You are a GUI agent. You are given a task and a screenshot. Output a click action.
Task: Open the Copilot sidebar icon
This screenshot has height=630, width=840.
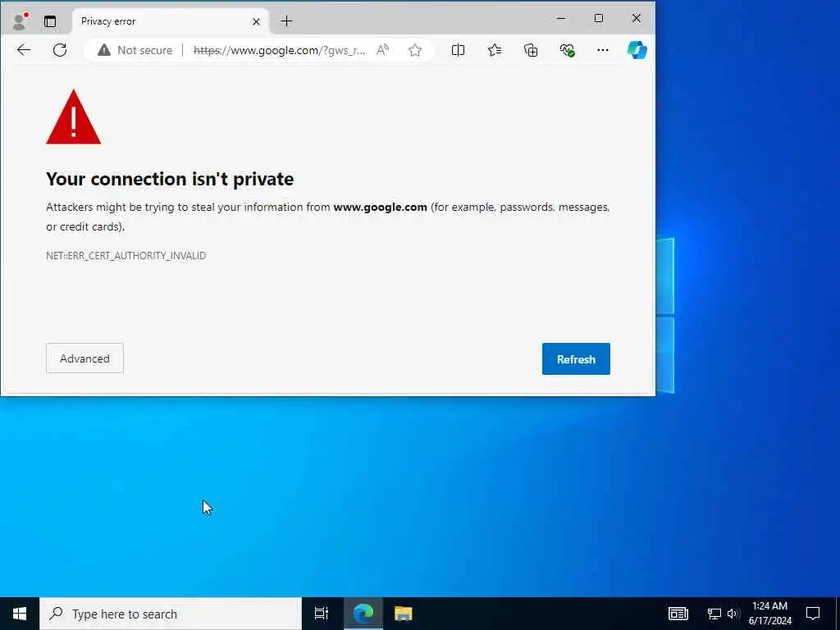click(637, 50)
